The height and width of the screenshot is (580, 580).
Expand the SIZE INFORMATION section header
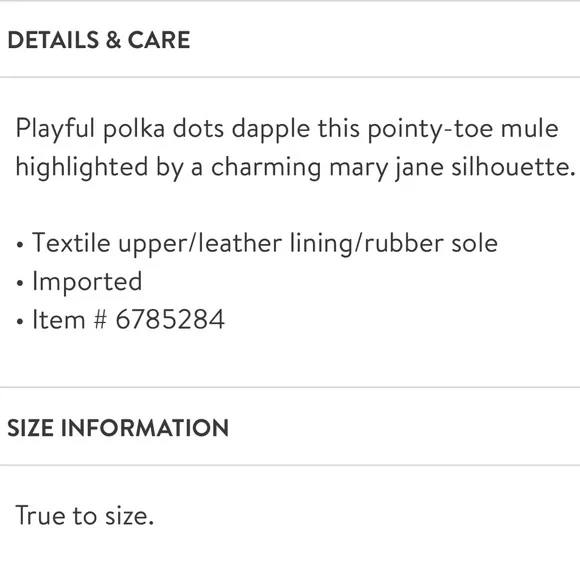click(290, 427)
